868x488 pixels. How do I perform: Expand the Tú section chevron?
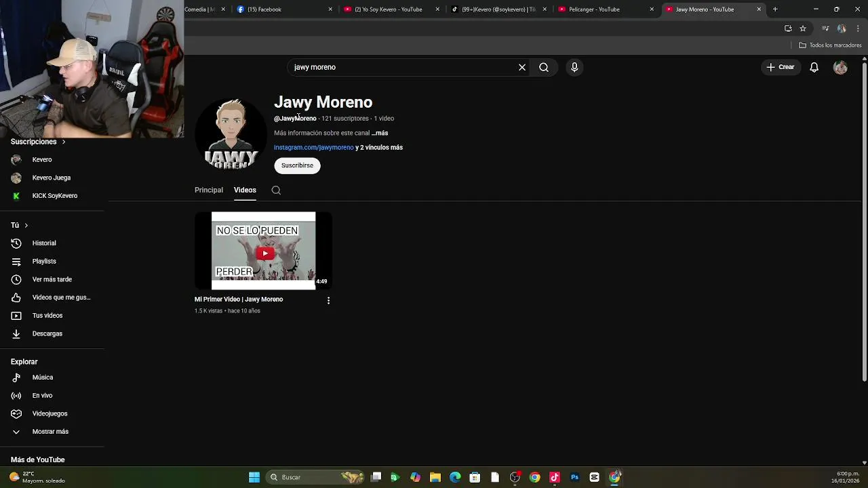(x=26, y=225)
